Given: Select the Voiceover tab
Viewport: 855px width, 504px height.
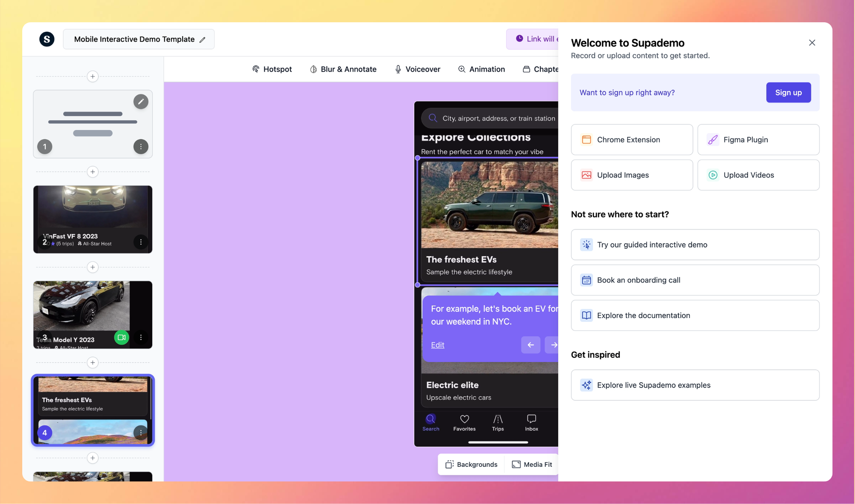Looking at the screenshot, I should point(417,69).
